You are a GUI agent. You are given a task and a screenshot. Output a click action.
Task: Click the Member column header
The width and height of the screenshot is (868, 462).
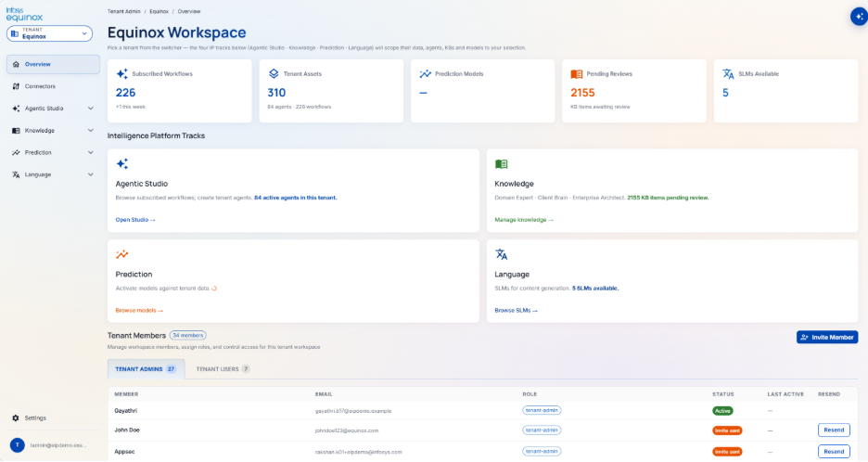click(x=126, y=394)
